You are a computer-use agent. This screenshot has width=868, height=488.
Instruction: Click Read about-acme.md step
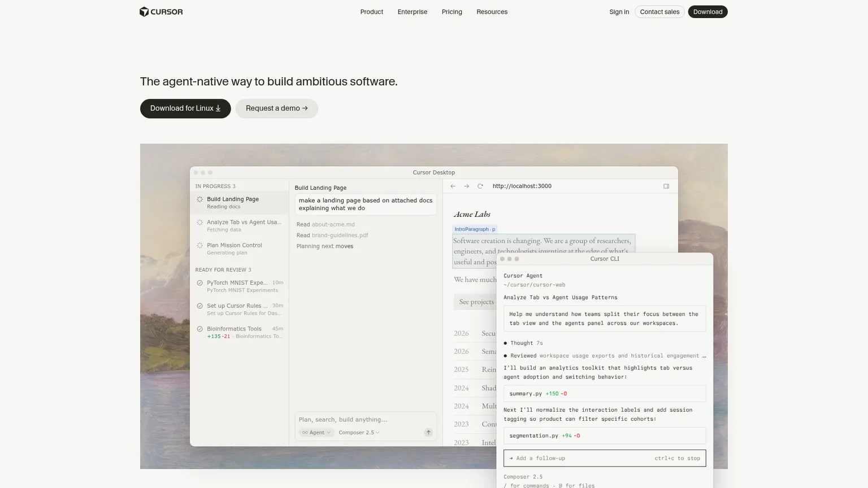[325, 225]
